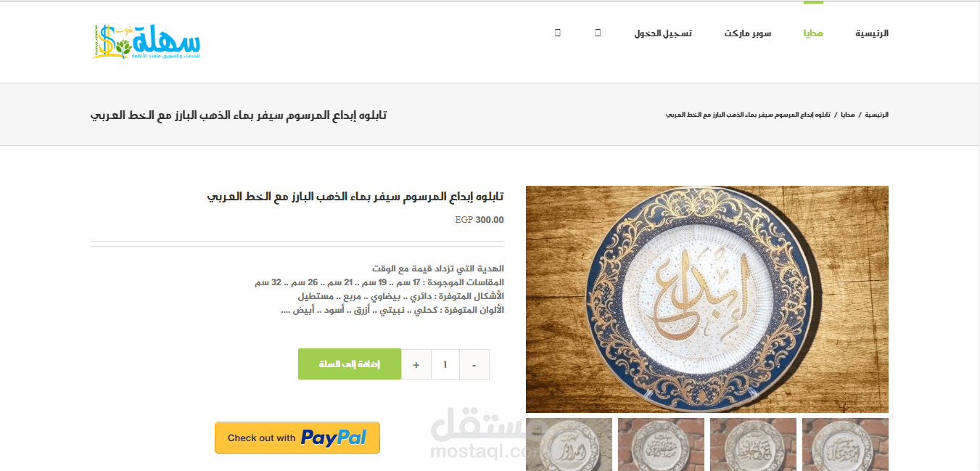Check out with the PayPal button
The width and height of the screenshot is (980, 471).
point(297,438)
